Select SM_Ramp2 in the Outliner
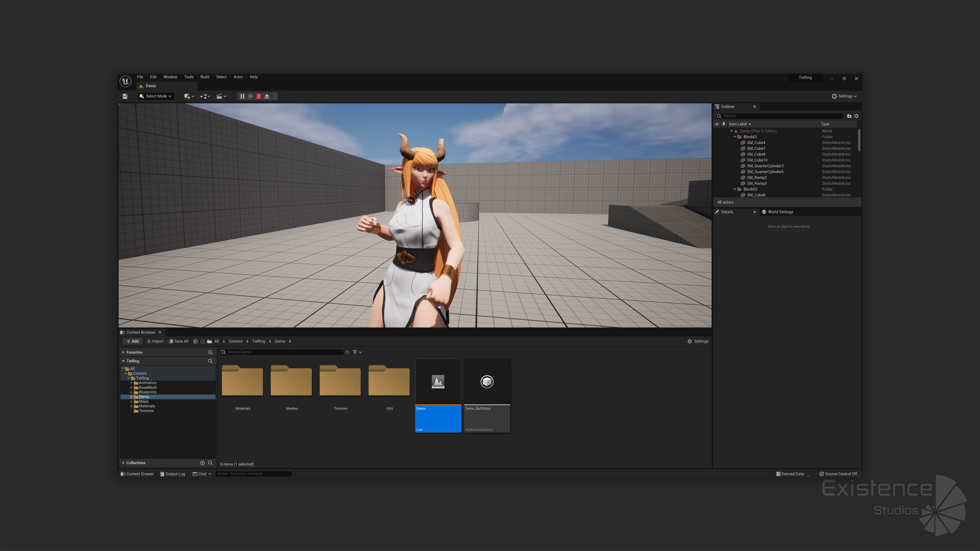 pos(756,178)
